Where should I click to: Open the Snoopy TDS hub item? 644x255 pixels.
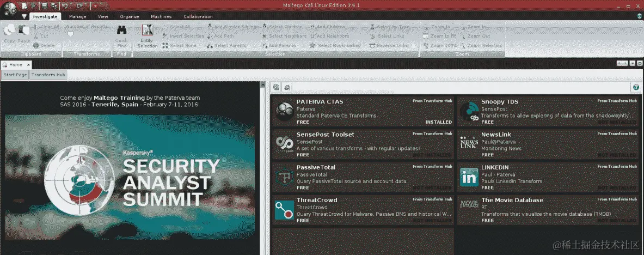point(548,112)
